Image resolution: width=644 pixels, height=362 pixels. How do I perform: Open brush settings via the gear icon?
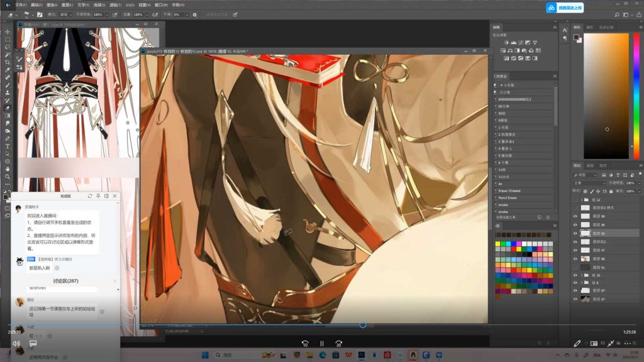pyautogui.click(x=194, y=14)
